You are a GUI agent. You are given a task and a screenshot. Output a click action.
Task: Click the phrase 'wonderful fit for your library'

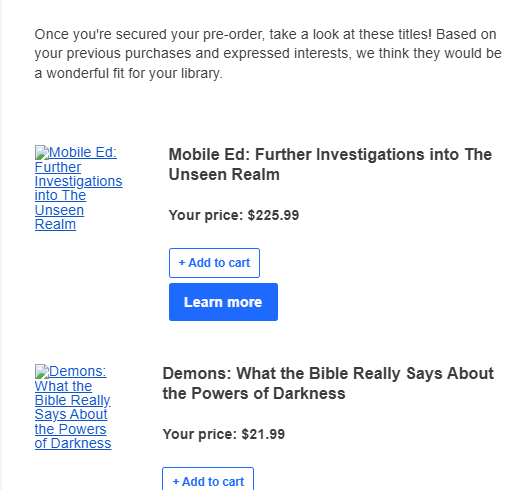tap(134, 73)
